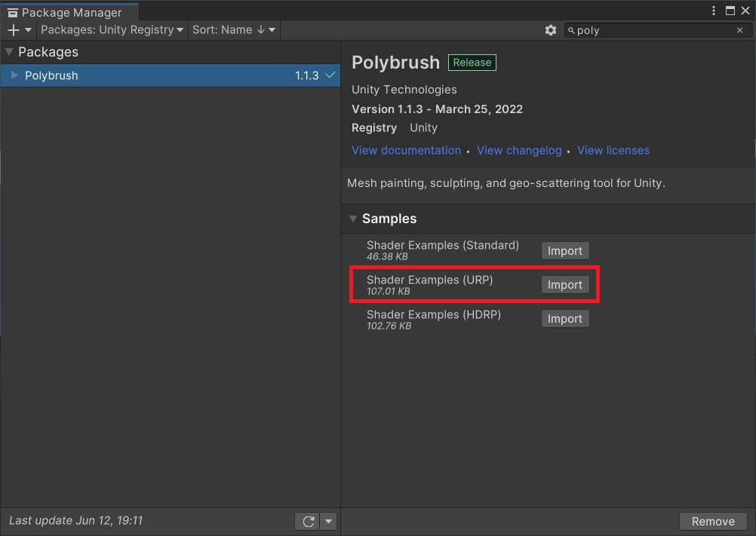The width and height of the screenshot is (756, 536).
Task: Click the Unity Technologies author text
Action: pos(404,90)
